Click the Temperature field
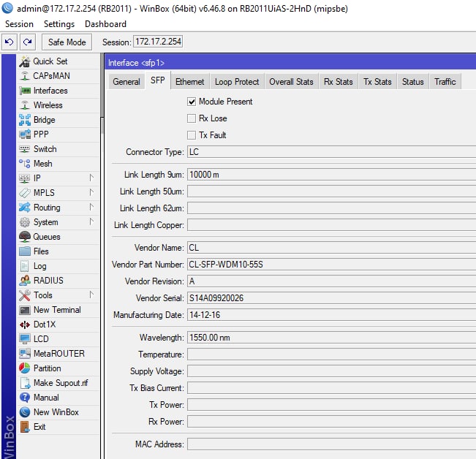This screenshot has width=476, height=459. tap(331, 354)
